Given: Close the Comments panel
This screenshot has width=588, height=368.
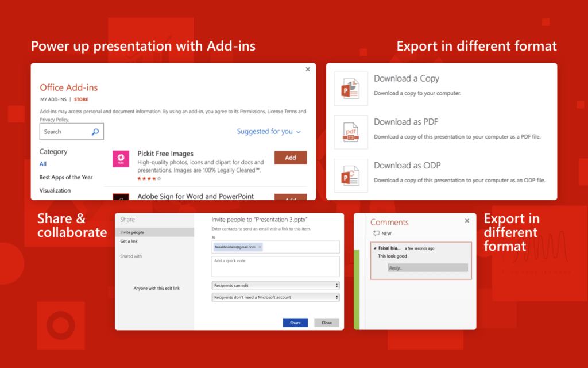Looking at the screenshot, I should tap(467, 221).
